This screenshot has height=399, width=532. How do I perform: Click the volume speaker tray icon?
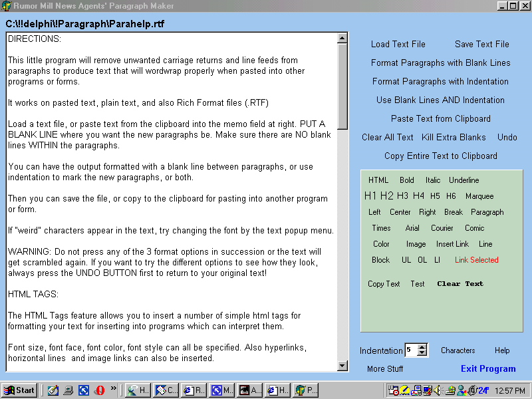pos(438,390)
